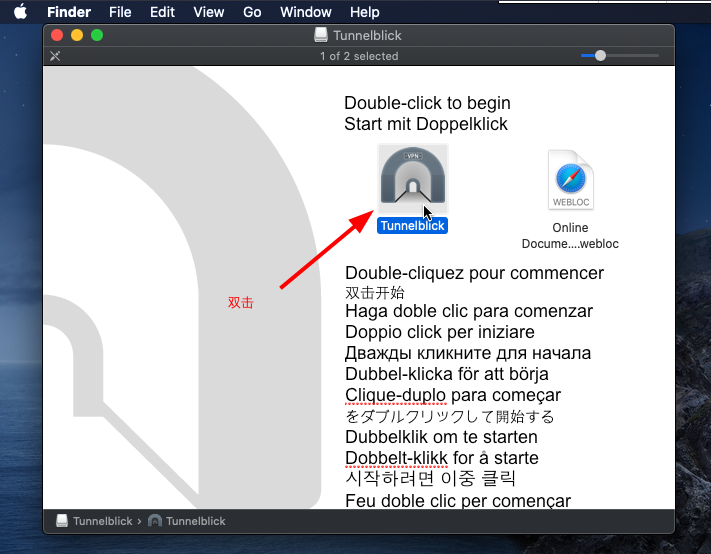Image resolution: width=711 pixels, height=554 pixels.
Task: Minimize the Tunnelblick window with yellow button
Action: point(77,35)
